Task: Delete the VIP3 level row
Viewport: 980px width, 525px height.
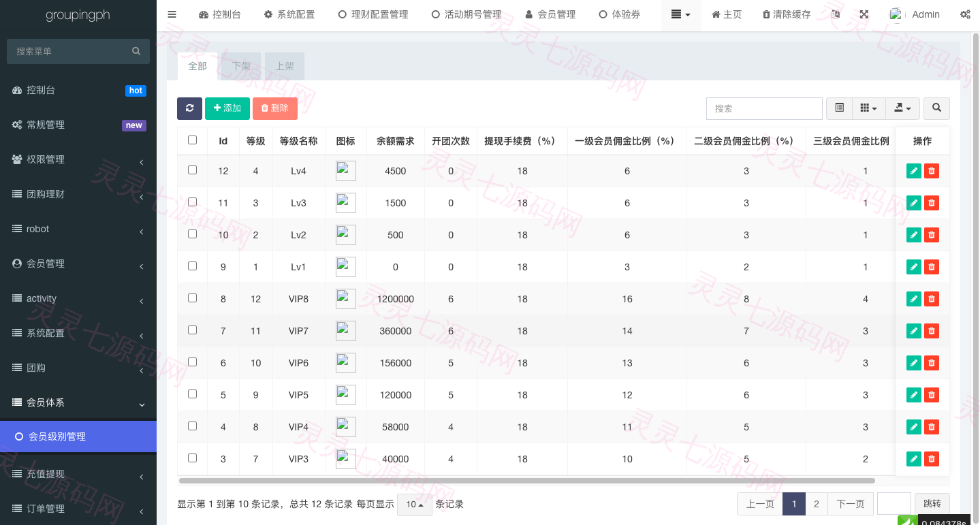Action: point(932,459)
